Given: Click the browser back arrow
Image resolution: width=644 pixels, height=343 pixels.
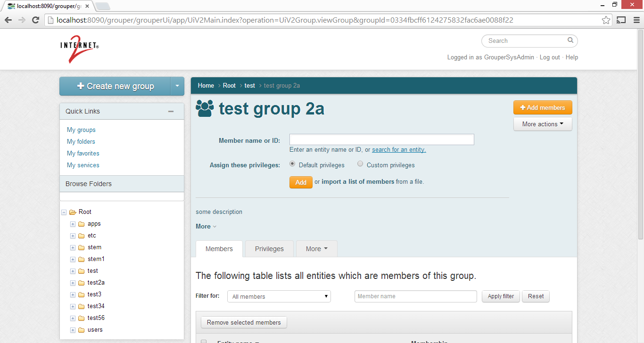Looking at the screenshot, I should pos(8,20).
